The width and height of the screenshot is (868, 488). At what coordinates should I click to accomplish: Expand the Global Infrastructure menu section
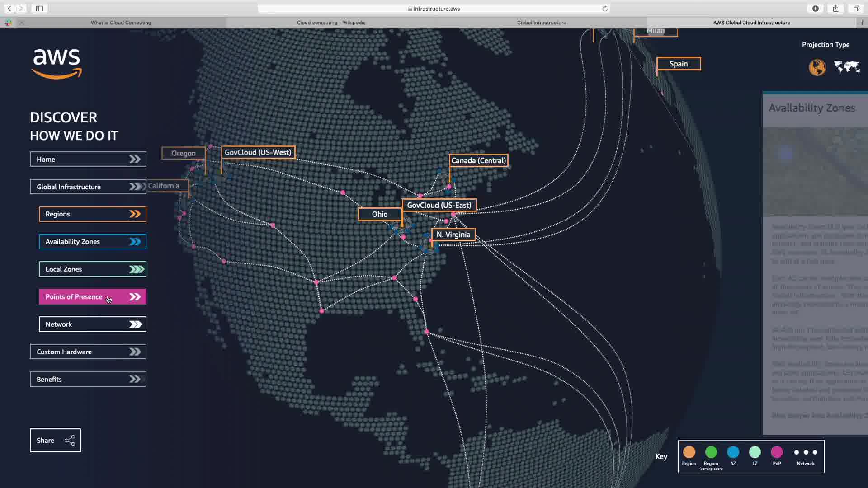(x=88, y=187)
